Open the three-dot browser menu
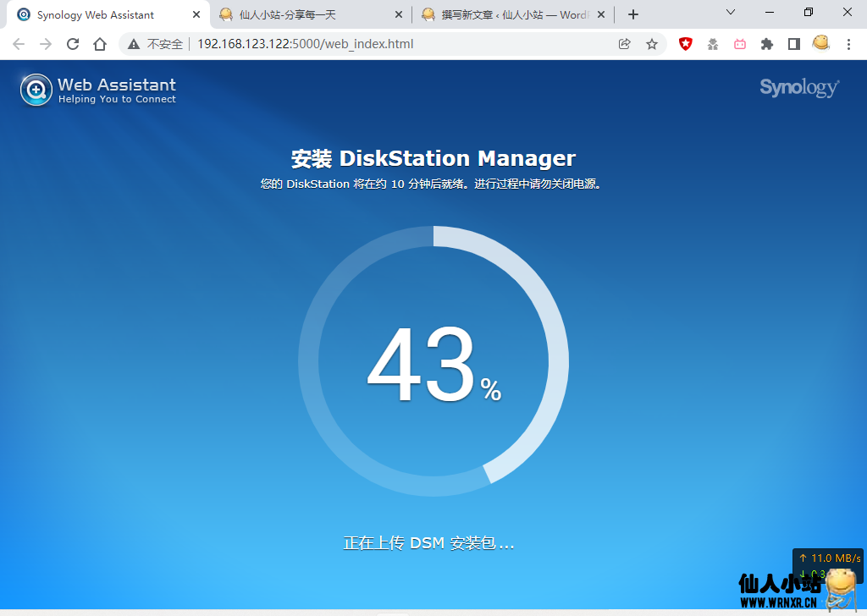The image size is (867, 616). [x=849, y=44]
